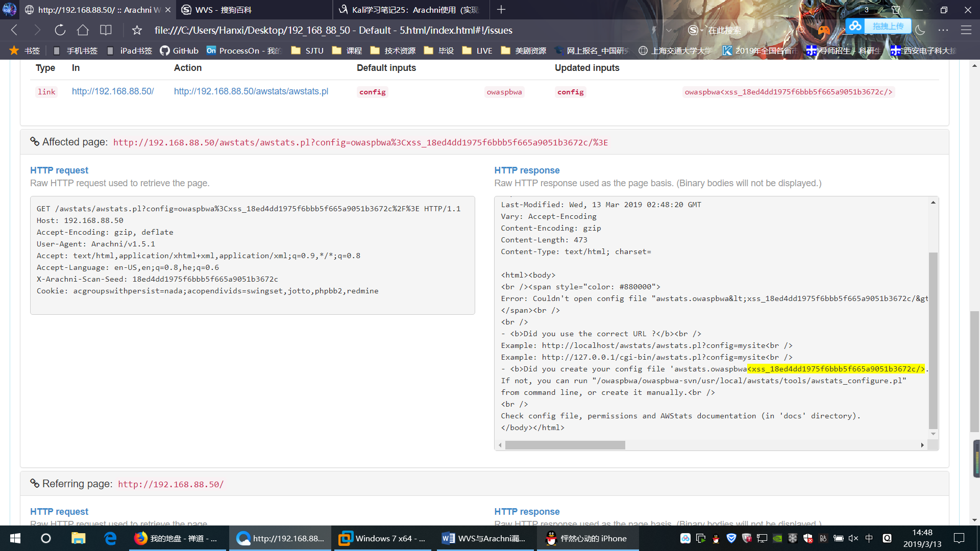
Task: Open the awstats.pl Action link
Action: [251, 91]
